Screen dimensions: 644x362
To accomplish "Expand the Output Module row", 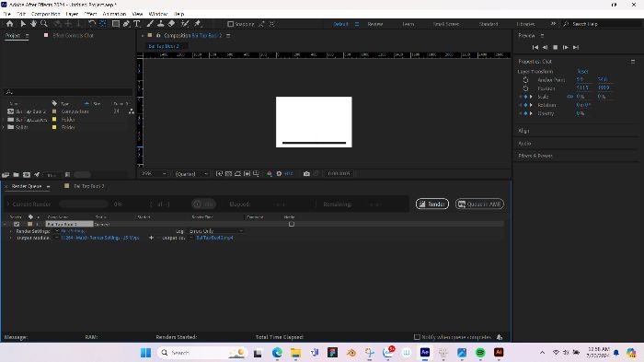I will pos(11,238).
